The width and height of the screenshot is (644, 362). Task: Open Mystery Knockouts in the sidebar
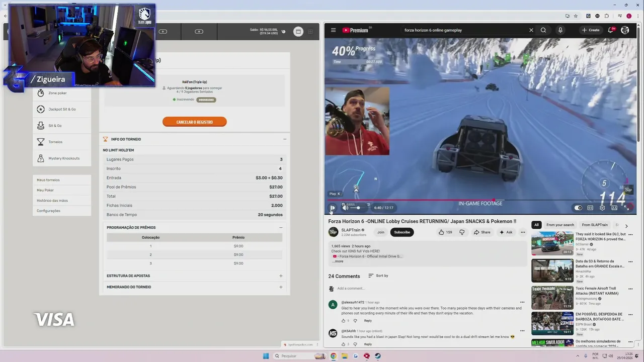point(62,158)
